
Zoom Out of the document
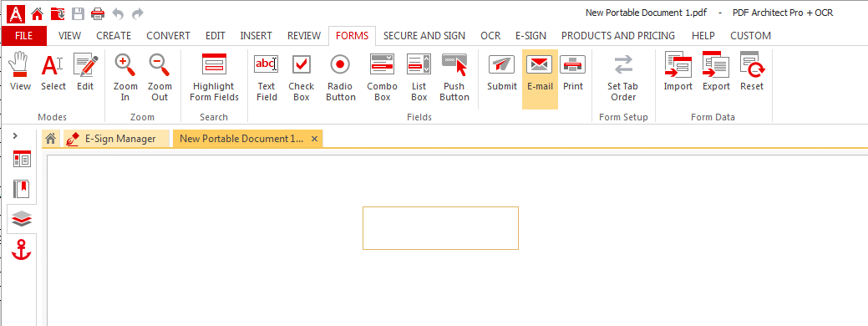coord(160,78)
